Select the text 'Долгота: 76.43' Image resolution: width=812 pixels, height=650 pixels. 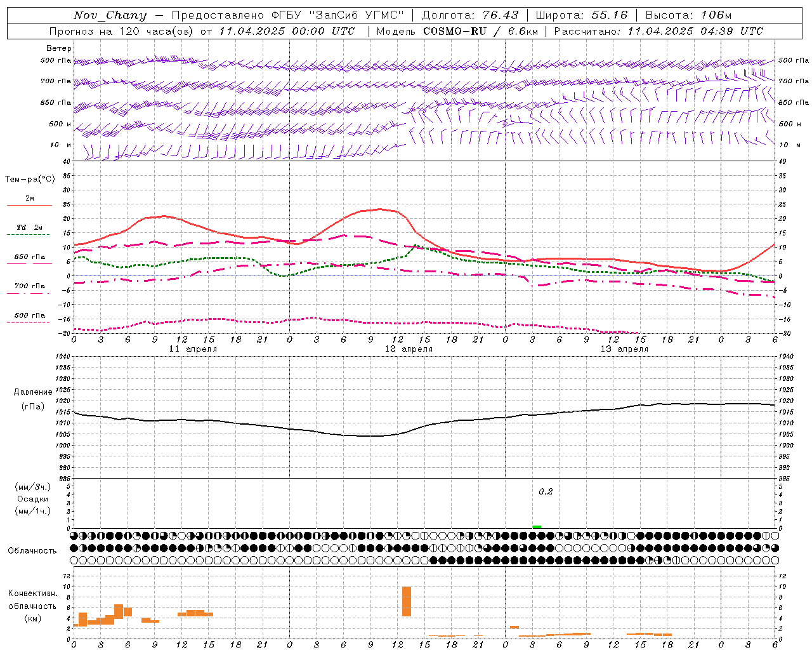point(470,16)
